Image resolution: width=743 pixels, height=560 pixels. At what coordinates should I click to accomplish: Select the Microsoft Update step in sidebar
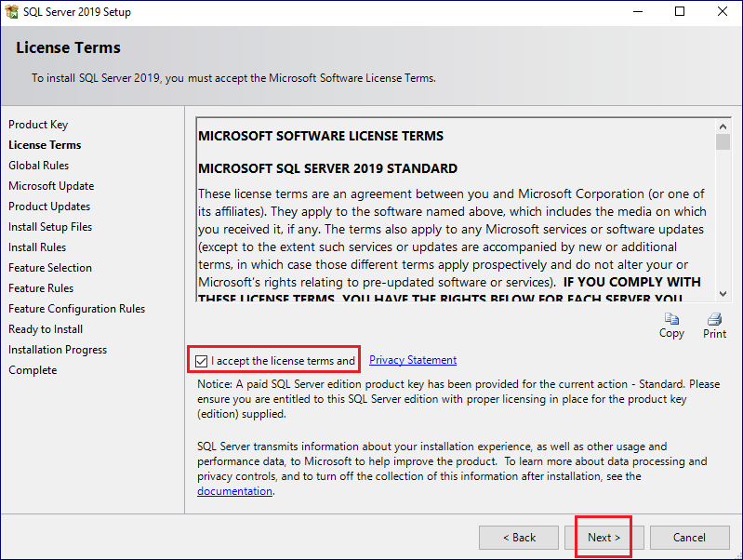click(x=51, y=186)
